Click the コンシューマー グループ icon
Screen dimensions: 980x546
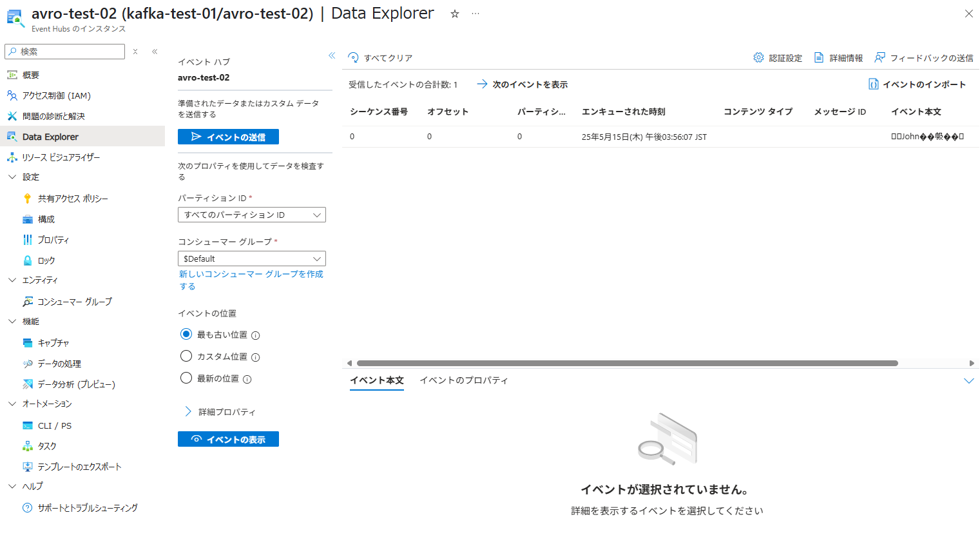(27, 302)
